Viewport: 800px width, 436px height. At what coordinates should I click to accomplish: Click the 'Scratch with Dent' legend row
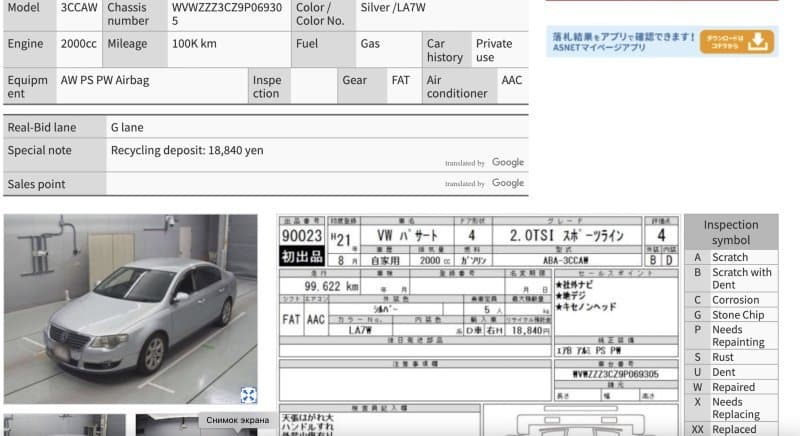click(x=732, y=278)
